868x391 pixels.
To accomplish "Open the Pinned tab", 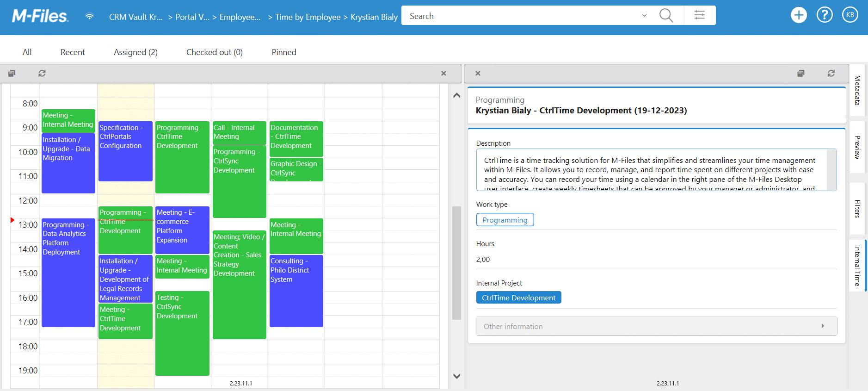I will 284,52.
